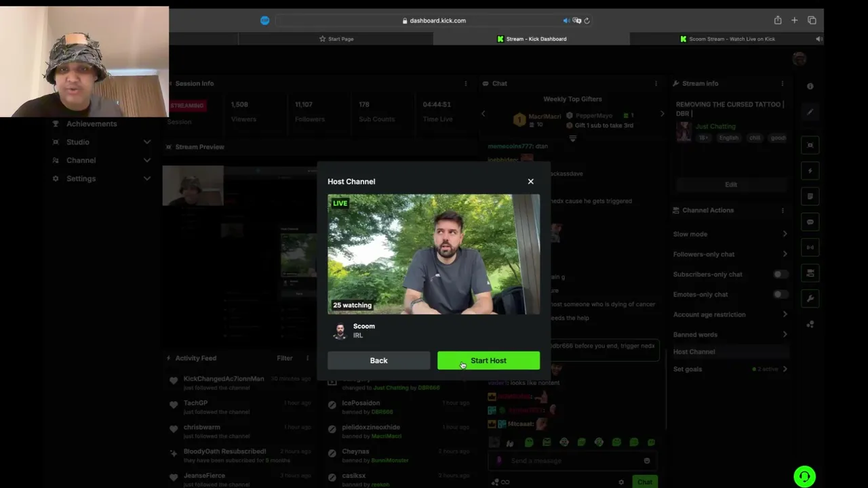Switch to Stream - Kick Dashboard tab
This screenshot has height=488, width=868.
532,39
